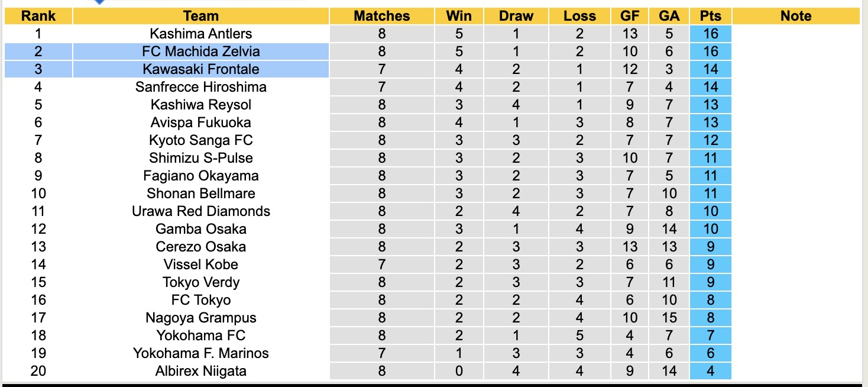Image resolution: width=868 pixels, height=387 pixels.
Task: Select Yokohama F. Marinos in the table
Action: [x=201, y=353]
